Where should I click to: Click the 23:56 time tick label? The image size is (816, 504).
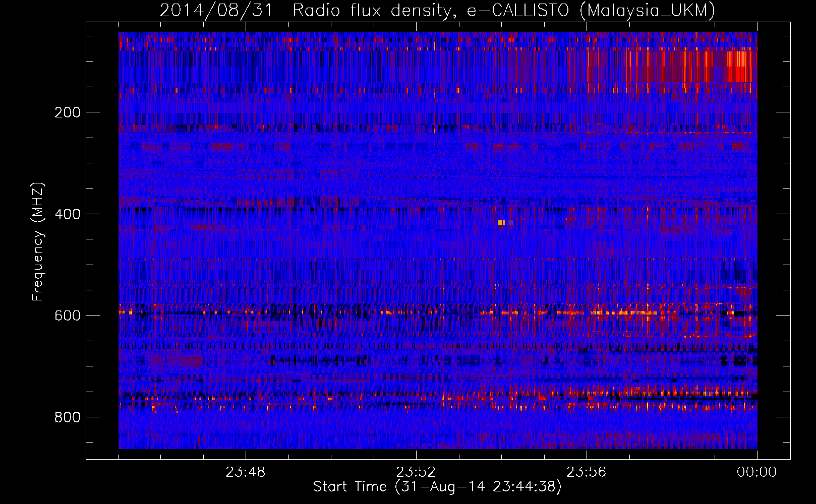586,472
